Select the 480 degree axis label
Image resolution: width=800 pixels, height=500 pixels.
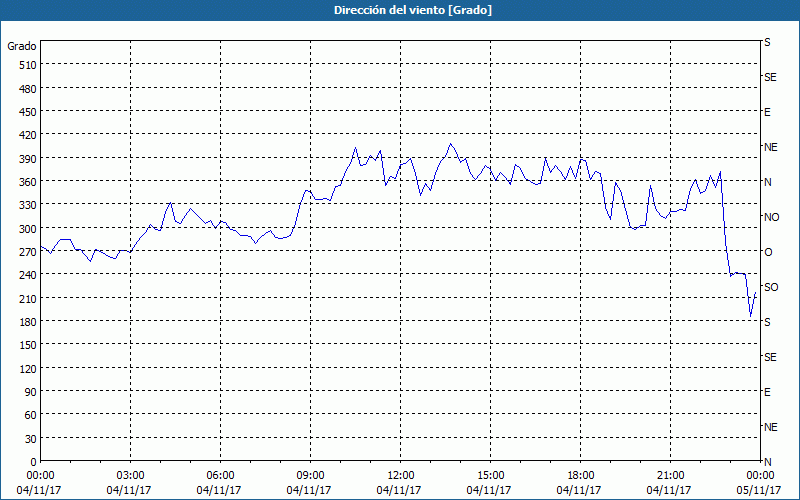[x=29, y=89]
